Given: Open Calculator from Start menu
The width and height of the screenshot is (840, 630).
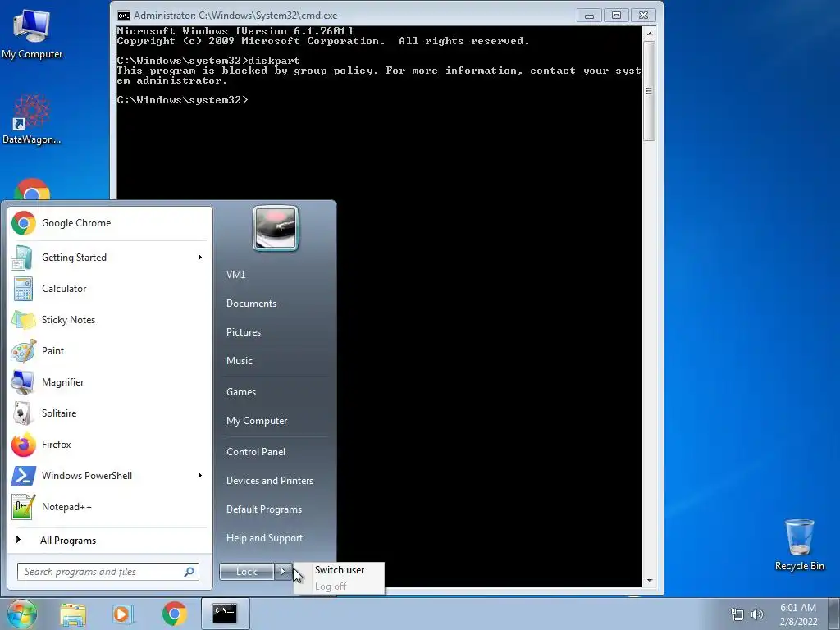Looking at the screenshot, I should pyautogui.click(x=110, y=289).
